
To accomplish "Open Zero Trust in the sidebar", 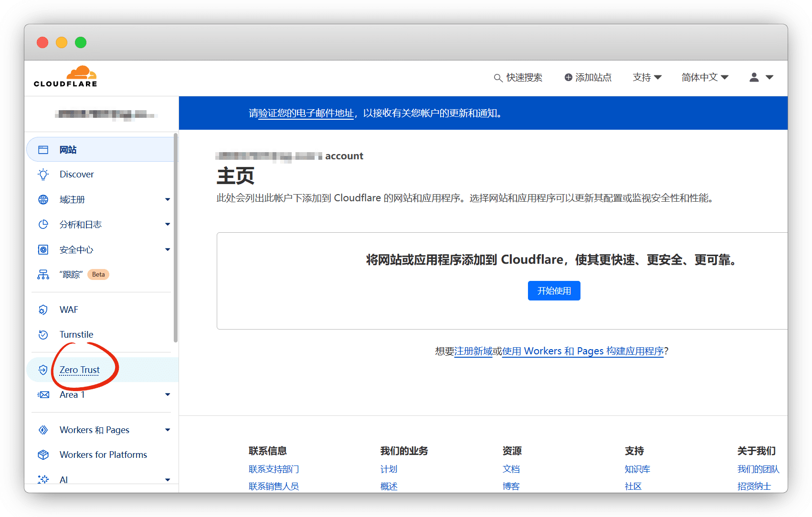I will (x=102, y=370).
